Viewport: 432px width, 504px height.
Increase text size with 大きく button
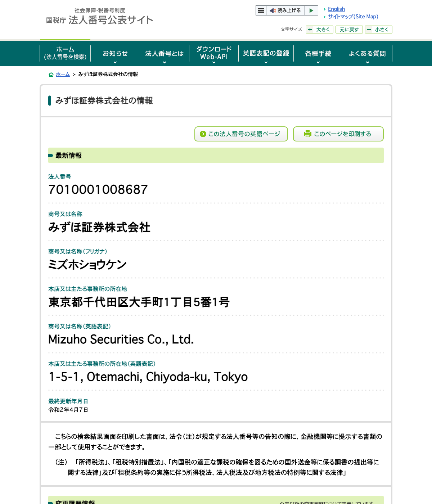click(x=320, y=30)
